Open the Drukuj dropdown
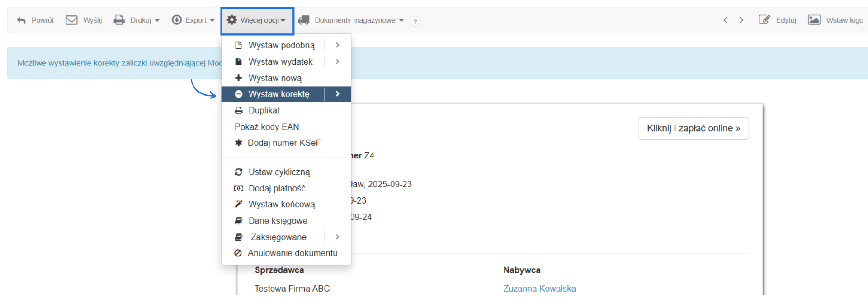 tap(137, 20)
